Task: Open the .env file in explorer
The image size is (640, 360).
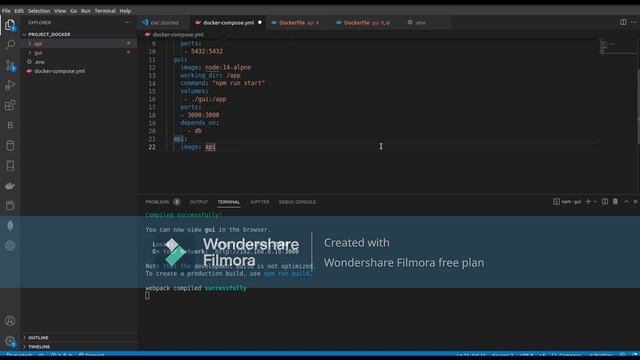Action: [x=39, y=62]
